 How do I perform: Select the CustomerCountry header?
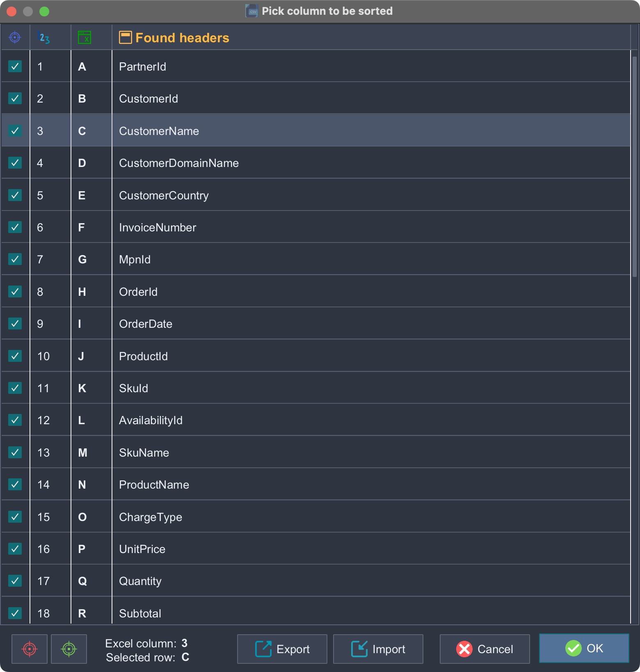(x=316, y=195)
